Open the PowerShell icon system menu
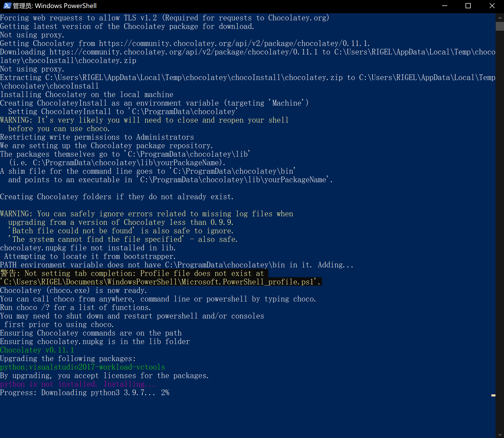 click(7, 6)
